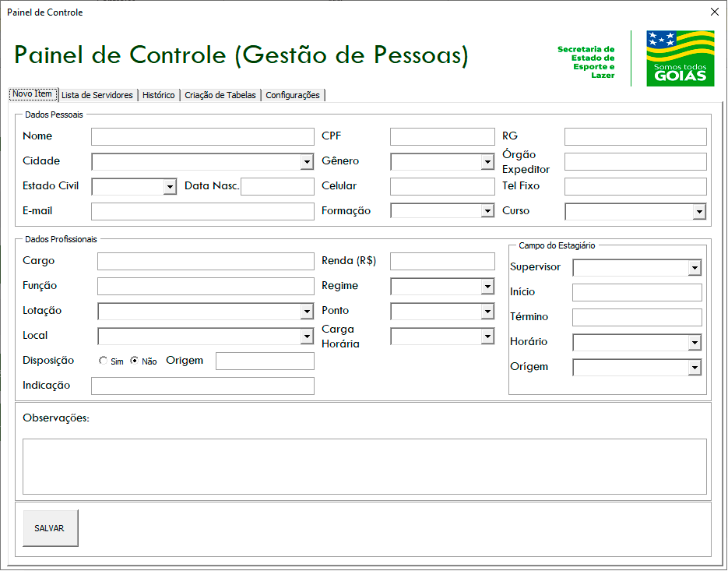The width and height of the screenshot is (728, 571).
Task: Expand the Gênero dropdown
Action: pos(487,162)
